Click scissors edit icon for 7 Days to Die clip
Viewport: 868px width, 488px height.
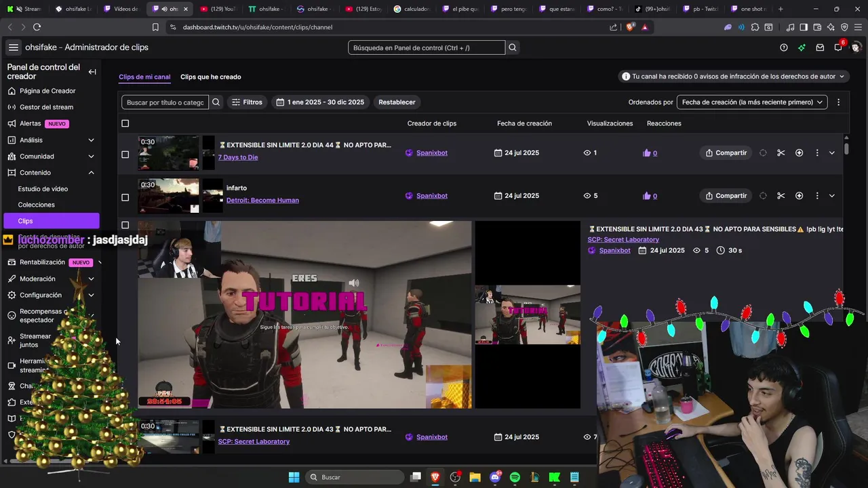click(x=781, y=153)
